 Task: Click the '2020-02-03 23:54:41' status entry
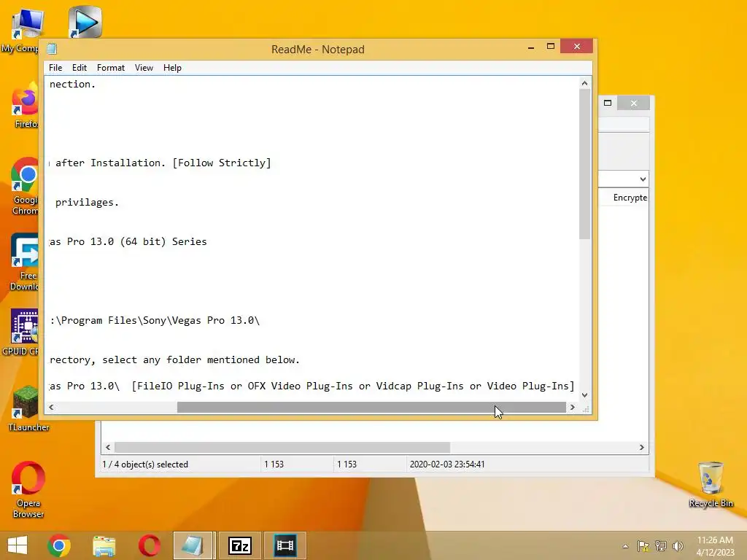pos(447,464)
